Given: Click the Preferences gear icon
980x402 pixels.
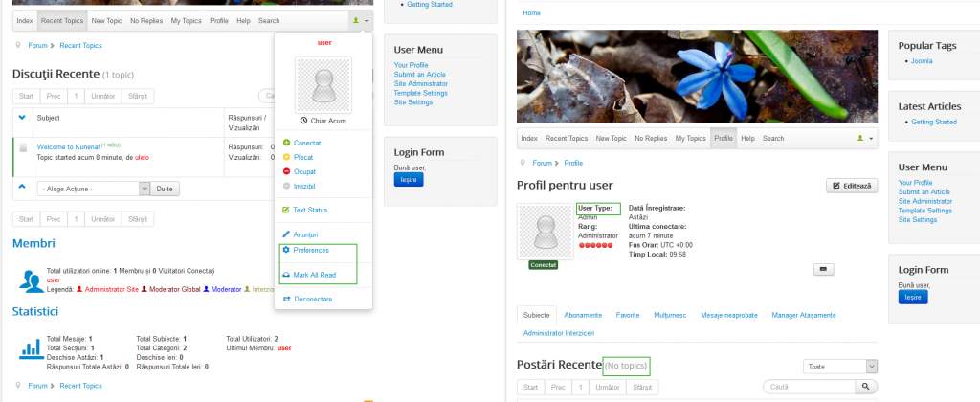Looking at the screenshot, I should click(x=286, y=250).
